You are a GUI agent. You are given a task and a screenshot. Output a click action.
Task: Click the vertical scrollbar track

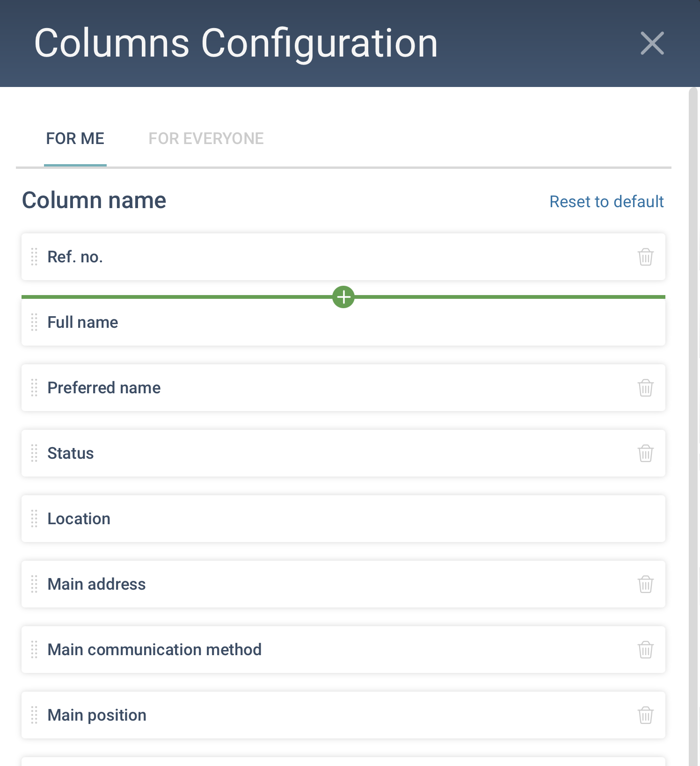pyautogui.click(x=693, y=426)
